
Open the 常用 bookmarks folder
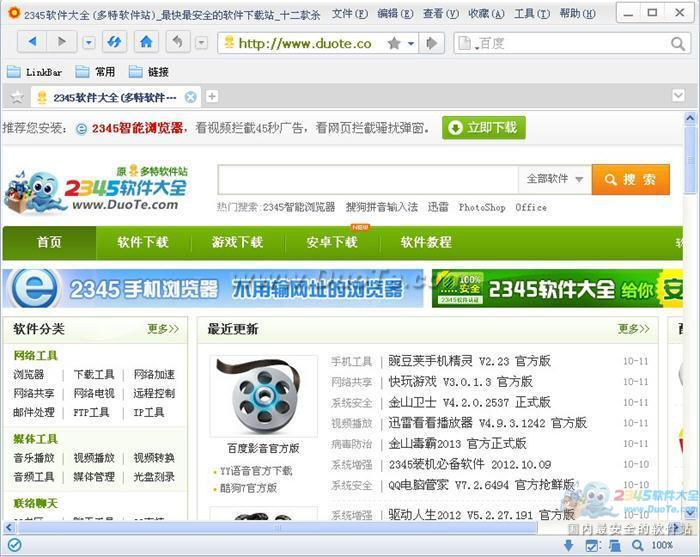[95, 72]
